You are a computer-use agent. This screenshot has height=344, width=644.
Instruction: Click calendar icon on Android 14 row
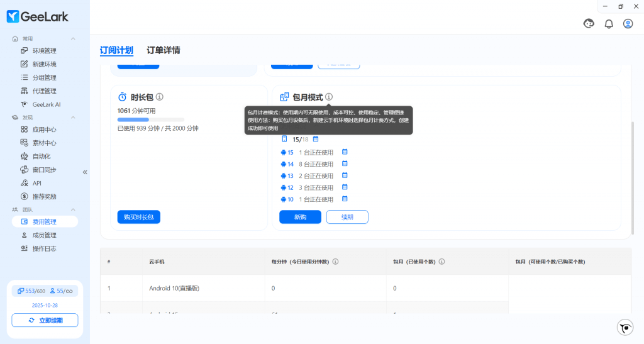pos(345,164)
